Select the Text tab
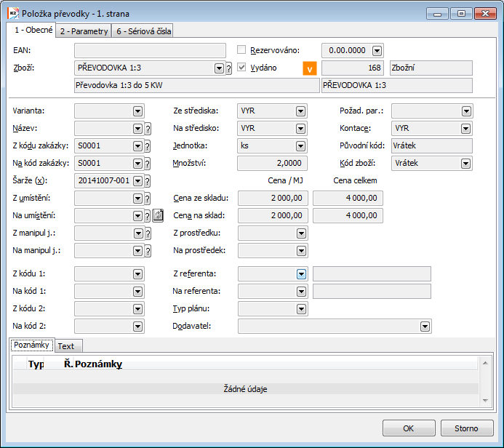This screenshot has height=448, width=504. (68, 346)
